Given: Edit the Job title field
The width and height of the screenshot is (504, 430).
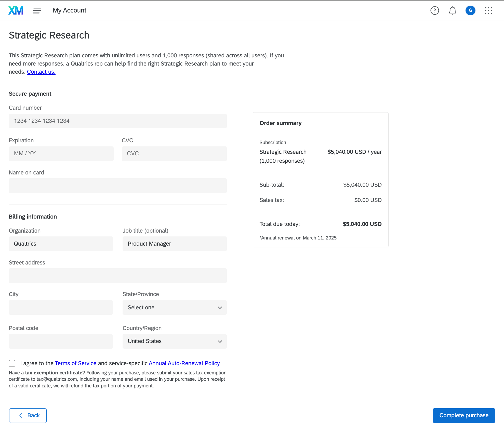Looking at the screenshot, I should coord(175,244).
